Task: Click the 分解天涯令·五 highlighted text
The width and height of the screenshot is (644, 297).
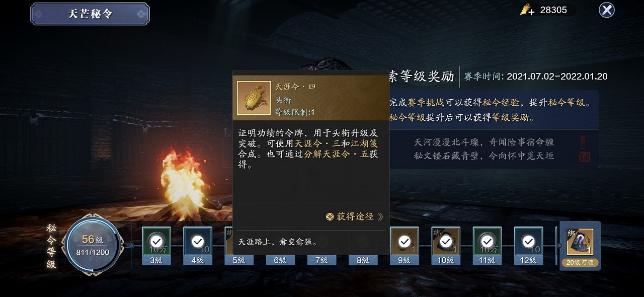Action: click(x=336, y=154)
